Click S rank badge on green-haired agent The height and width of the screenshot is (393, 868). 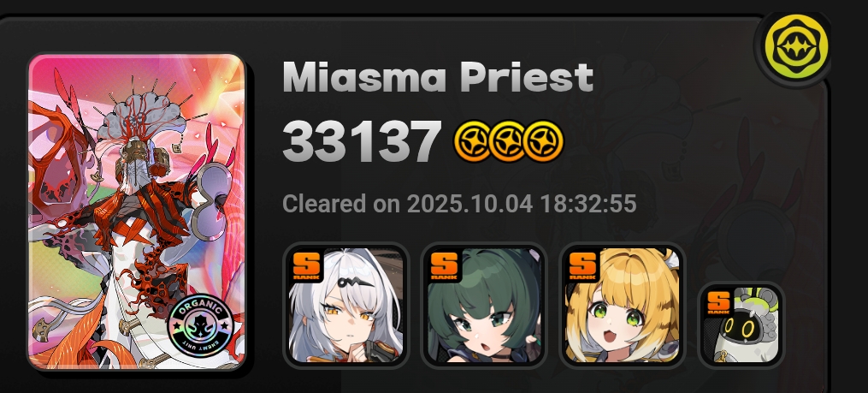[x=445, y=265]
